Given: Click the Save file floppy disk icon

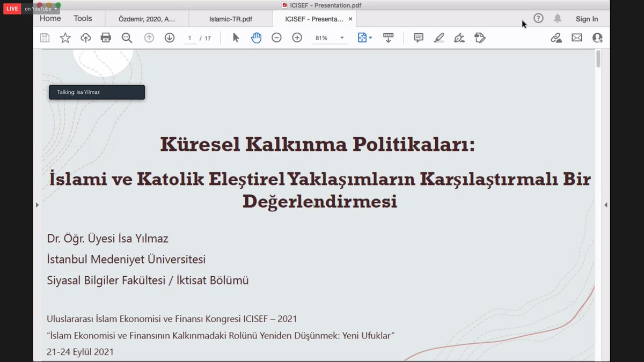Looking at the screenshot, I should (45, 38).
